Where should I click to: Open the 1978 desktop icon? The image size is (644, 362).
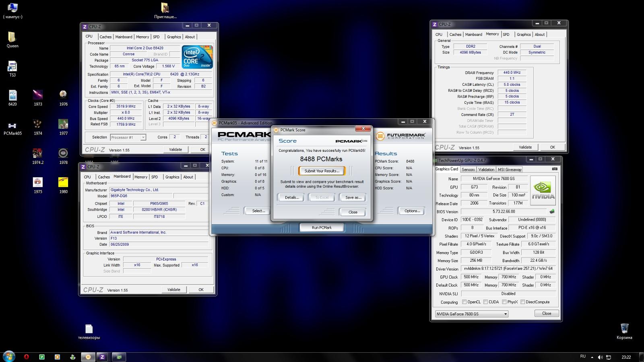pyautogui.click(x=63, y=156)
